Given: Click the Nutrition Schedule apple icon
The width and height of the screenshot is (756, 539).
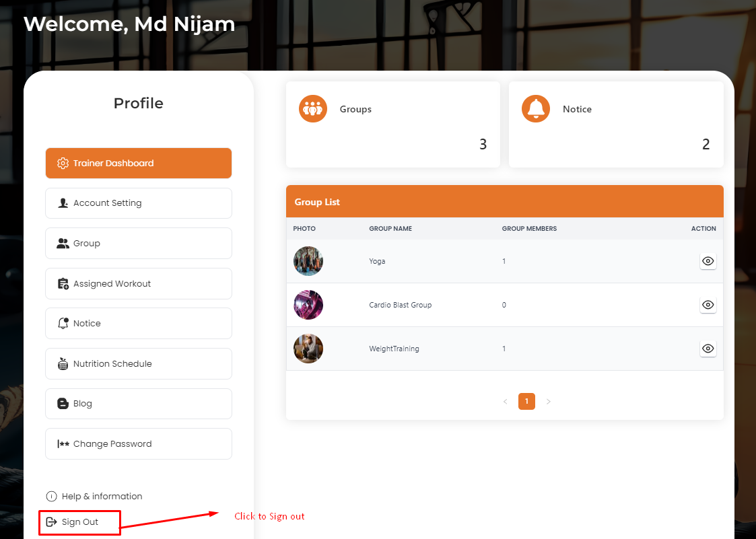Looking at the screenshot, I should (x=63, y=364).
